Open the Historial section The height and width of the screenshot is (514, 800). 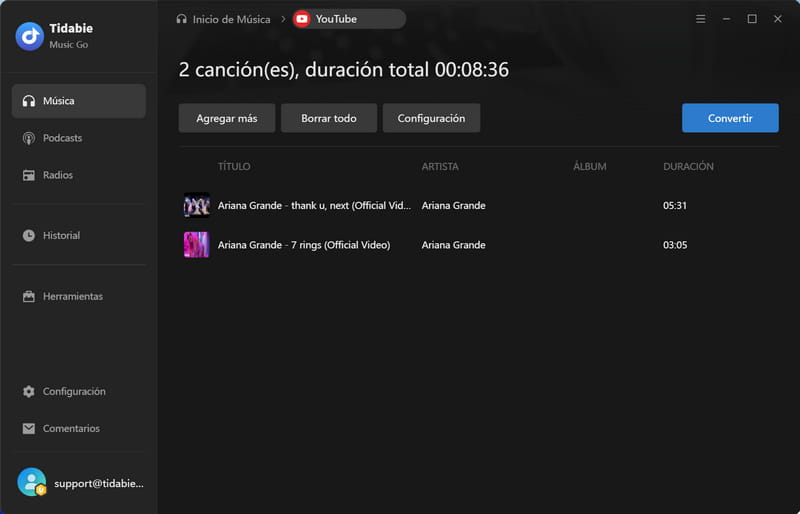(79, 235)
